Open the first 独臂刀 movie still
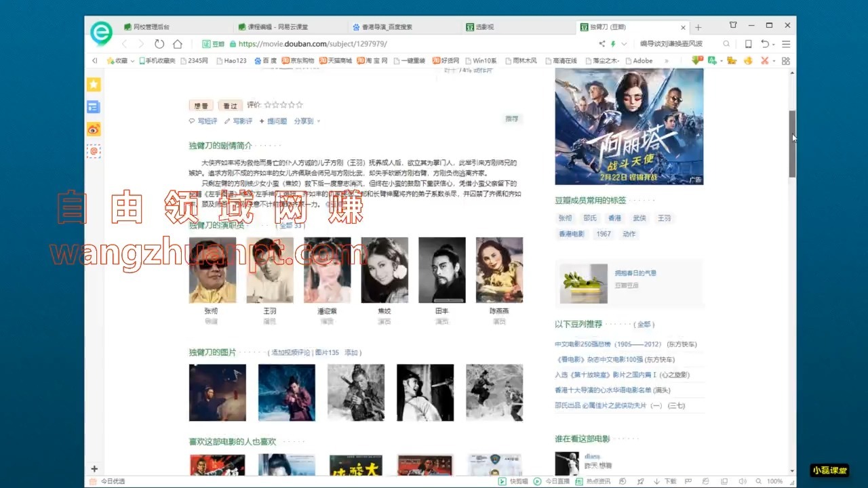 (218, 392)
